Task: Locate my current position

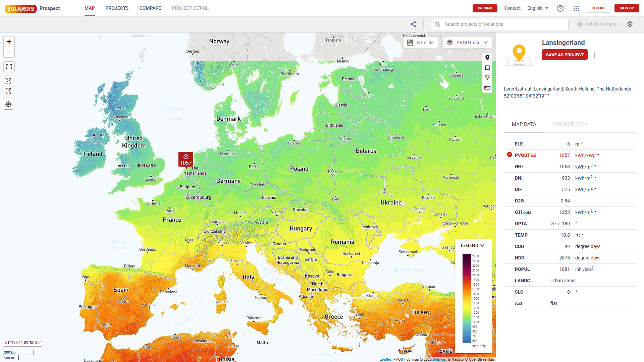Action: click(9, 104)
